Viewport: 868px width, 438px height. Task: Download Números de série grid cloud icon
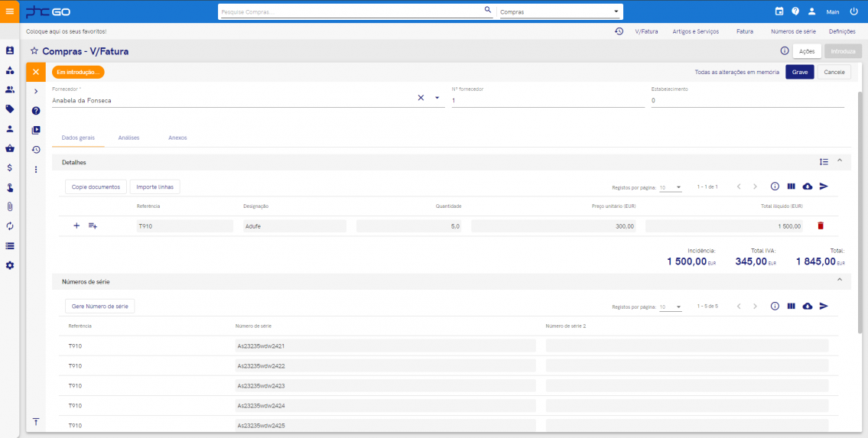(x=808, y=306)
